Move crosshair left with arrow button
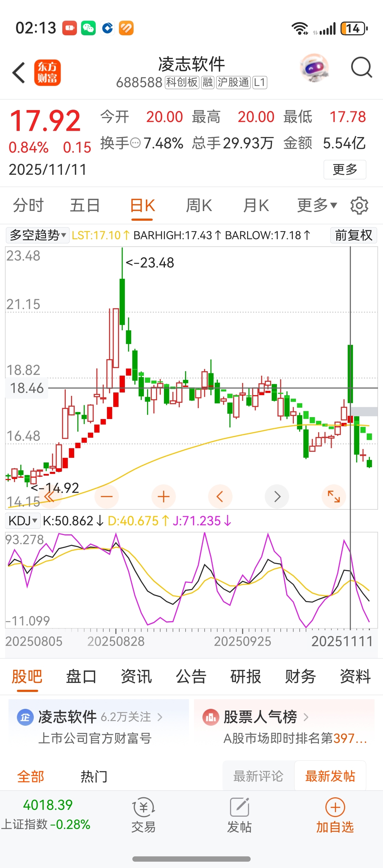Viewport: 383px width, 868px height. (220, 496)
